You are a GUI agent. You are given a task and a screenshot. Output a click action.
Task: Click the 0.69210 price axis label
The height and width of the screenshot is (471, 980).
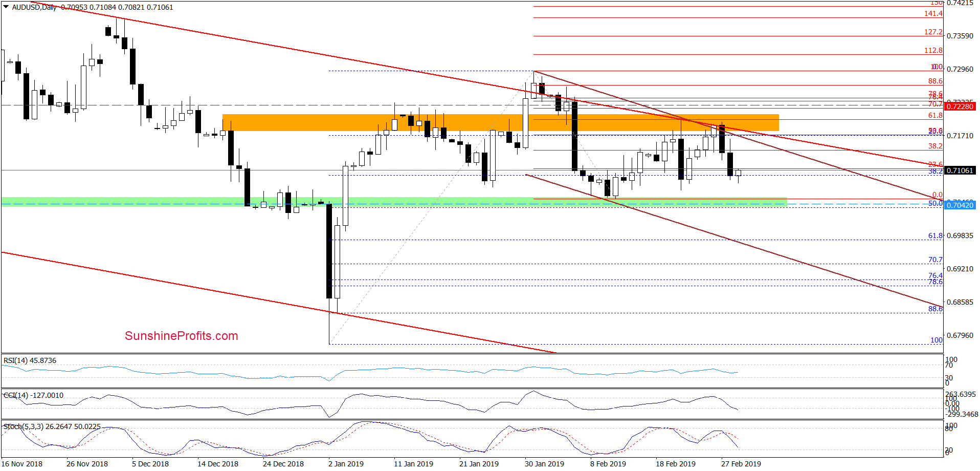click(x=960, y=269)
